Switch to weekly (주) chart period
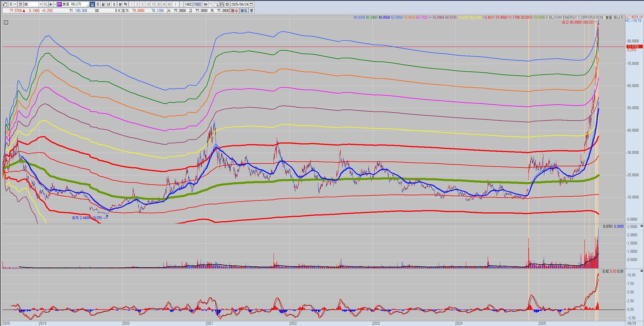 98,4
